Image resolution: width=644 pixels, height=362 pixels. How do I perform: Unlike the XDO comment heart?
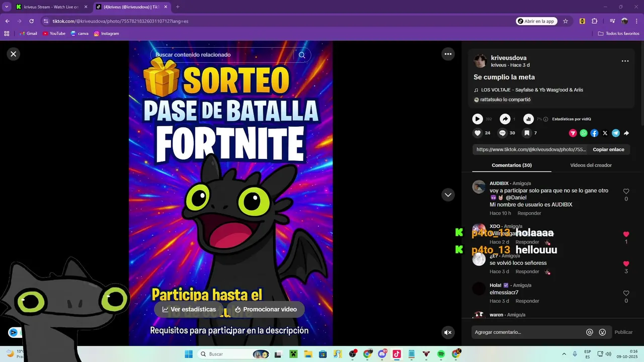pyautogui.click(x=626, y=234)
